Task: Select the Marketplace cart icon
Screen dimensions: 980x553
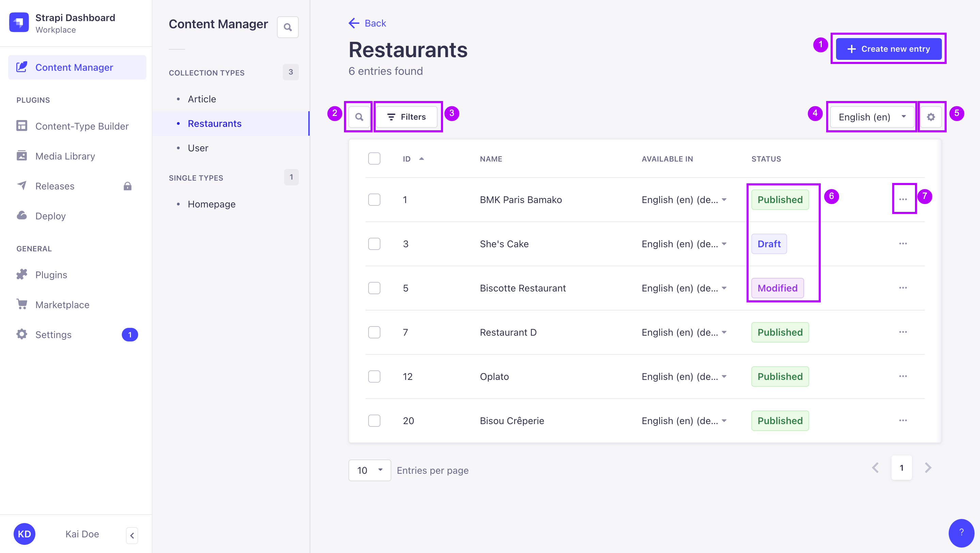Action: point(22,304)
